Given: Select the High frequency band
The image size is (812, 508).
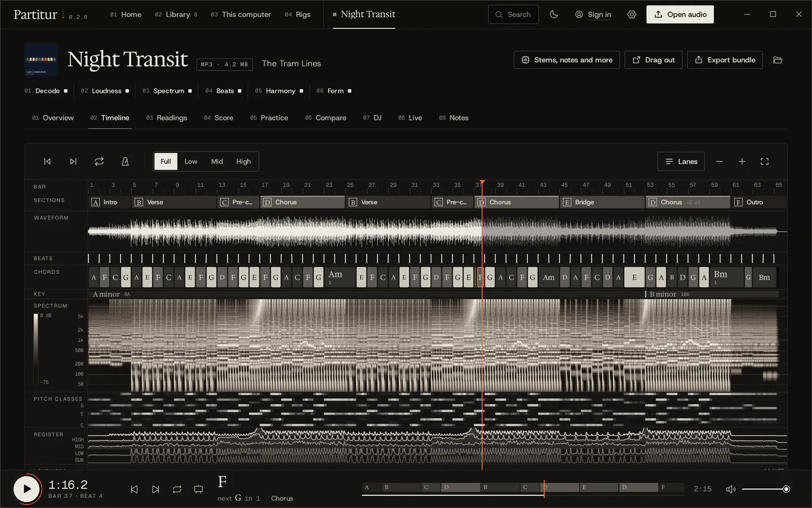Looking at the screenshot, I should 244,161.
